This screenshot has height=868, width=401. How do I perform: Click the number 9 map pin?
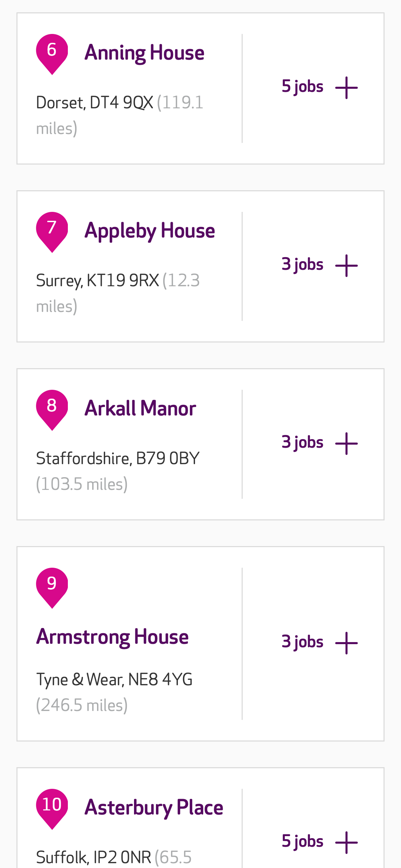(52, 586)
